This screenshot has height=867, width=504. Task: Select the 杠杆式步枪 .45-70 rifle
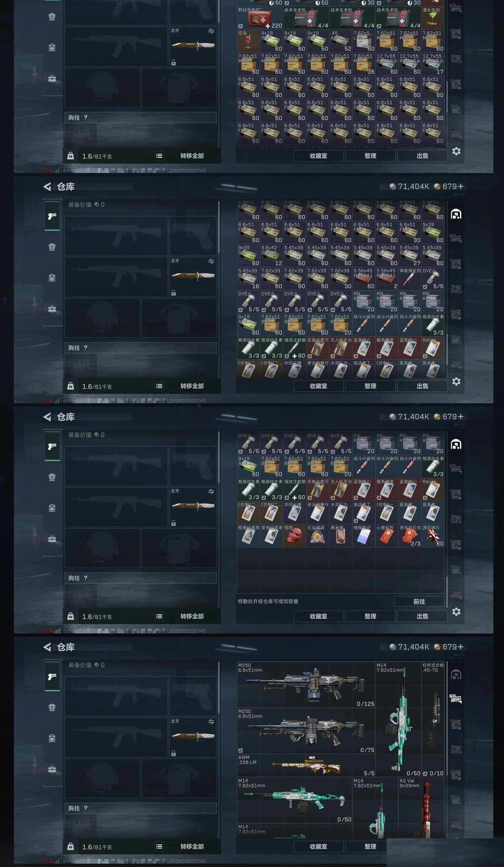point(433,719)
